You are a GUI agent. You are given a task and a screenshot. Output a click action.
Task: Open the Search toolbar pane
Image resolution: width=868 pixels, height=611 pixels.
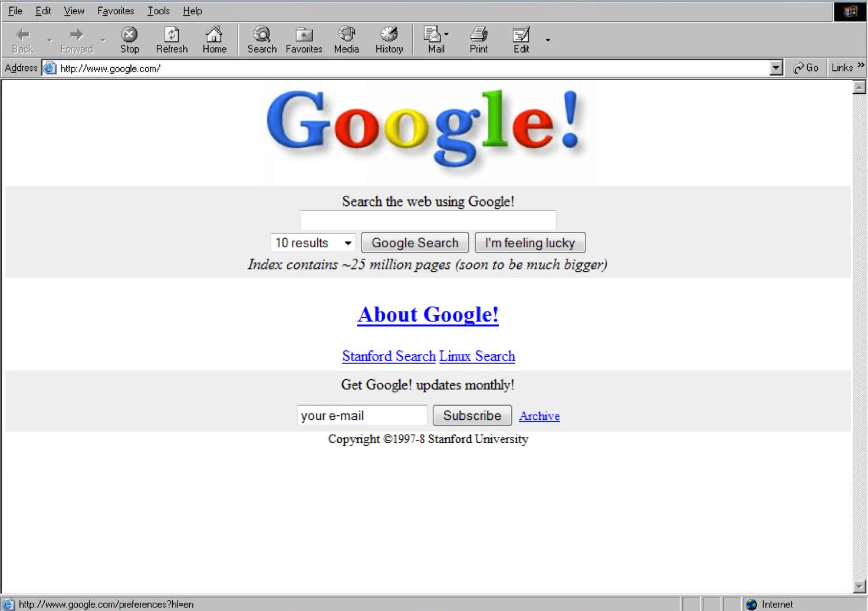click(262, 40)
